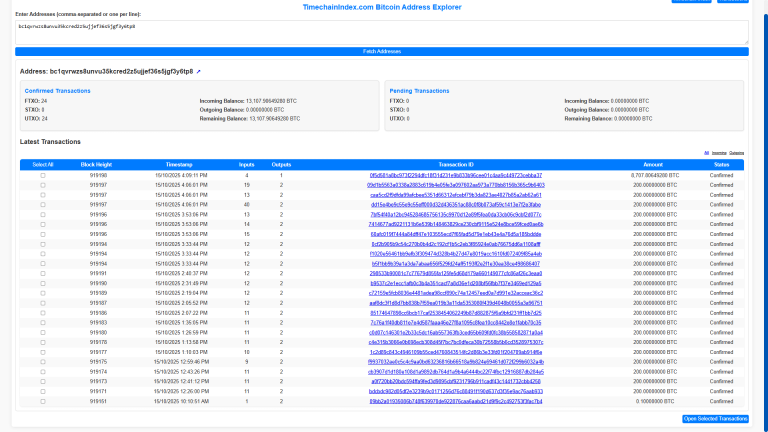Viewport: 768px width, 432px height.
Task: Click the Timestamp column header
Action: pos(179,164)
